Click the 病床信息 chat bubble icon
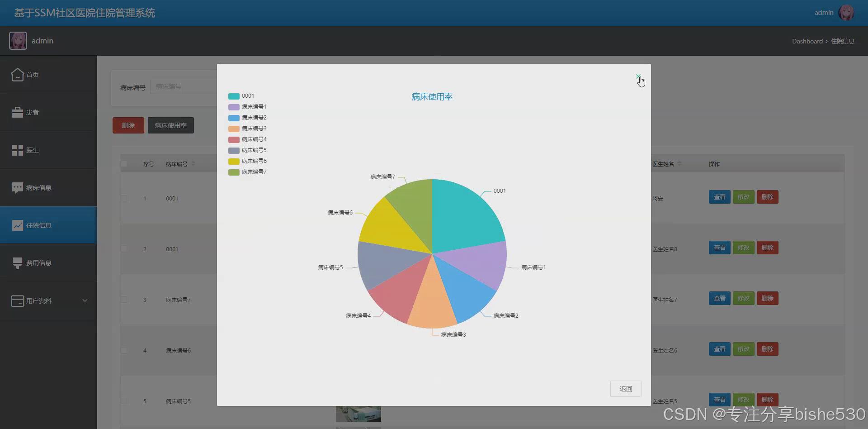The height and width of the screenshot is (429, 868). pos(17,188)
